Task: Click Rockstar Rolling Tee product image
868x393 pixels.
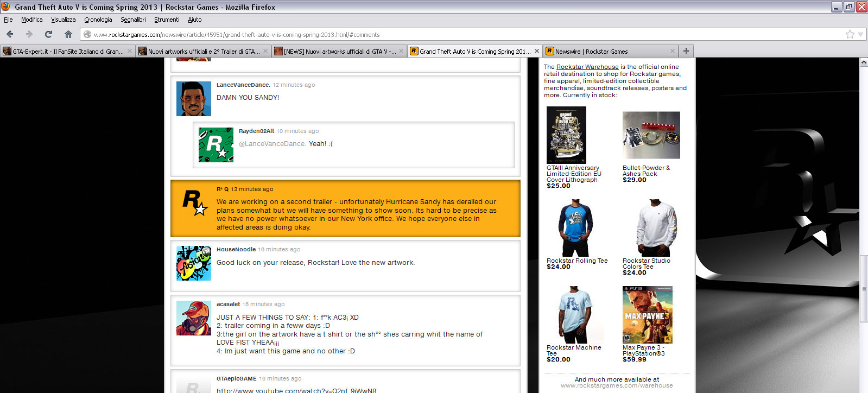Action: click(x=575, y=228)
